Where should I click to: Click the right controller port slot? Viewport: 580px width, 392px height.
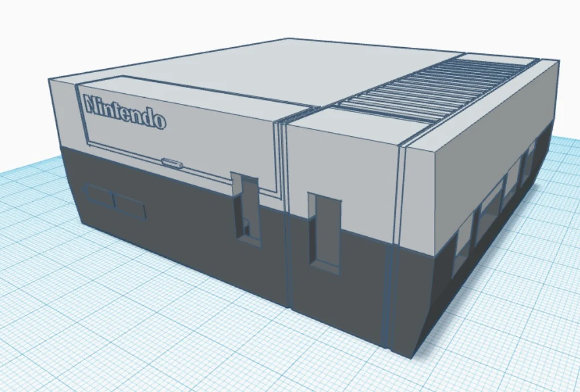(x=326, y=233)
